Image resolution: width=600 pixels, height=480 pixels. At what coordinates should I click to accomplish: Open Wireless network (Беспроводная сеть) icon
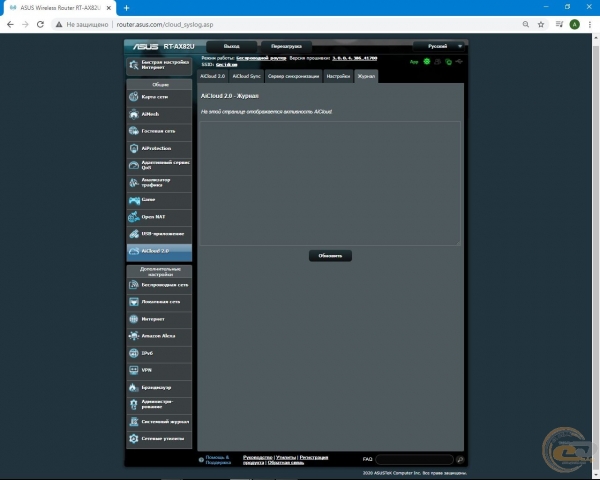pos(134,285)
